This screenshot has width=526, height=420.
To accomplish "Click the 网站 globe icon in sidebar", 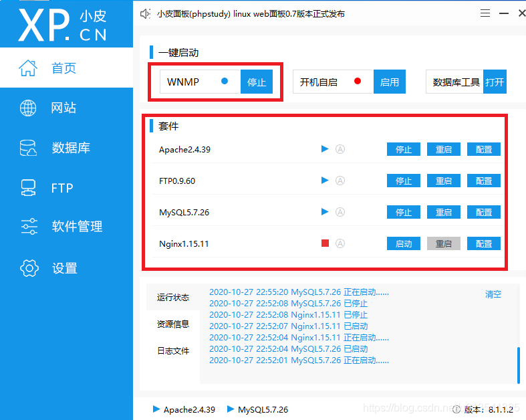I will tap(28, 108).
